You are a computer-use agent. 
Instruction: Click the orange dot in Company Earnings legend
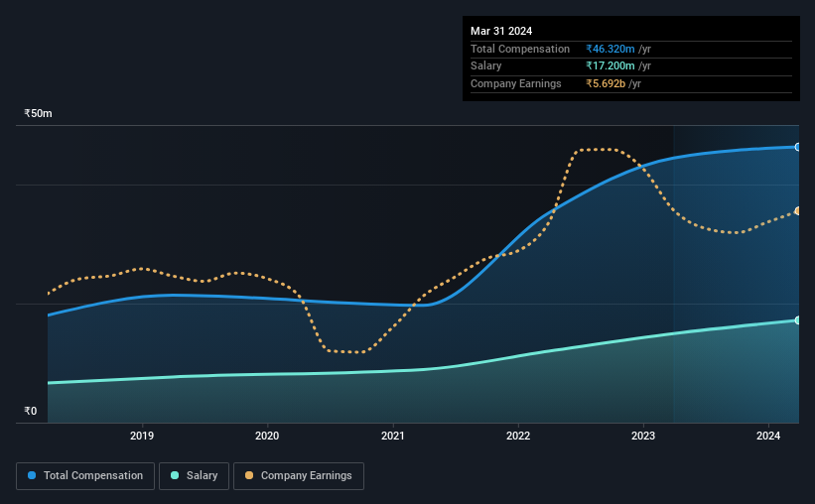tap(249, 475)
